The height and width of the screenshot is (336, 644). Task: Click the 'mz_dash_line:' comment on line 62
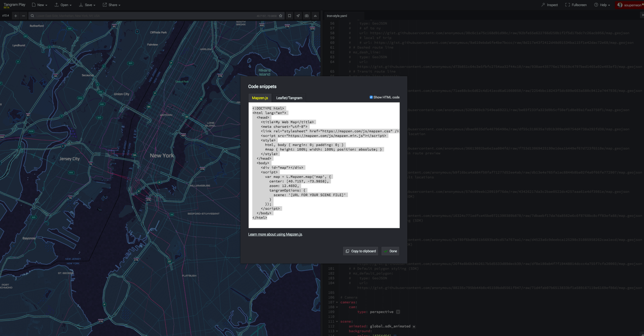click(367, 52)
